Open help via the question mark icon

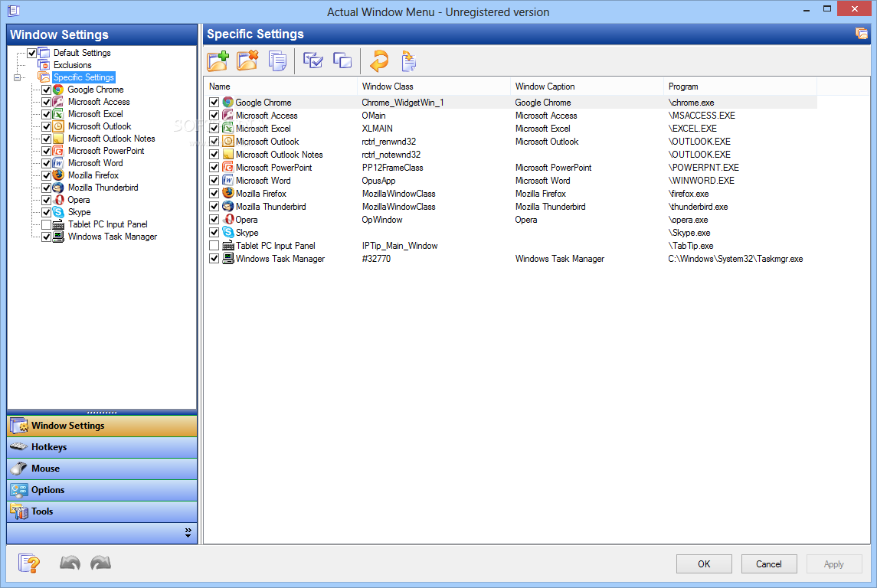pos(29,563)
